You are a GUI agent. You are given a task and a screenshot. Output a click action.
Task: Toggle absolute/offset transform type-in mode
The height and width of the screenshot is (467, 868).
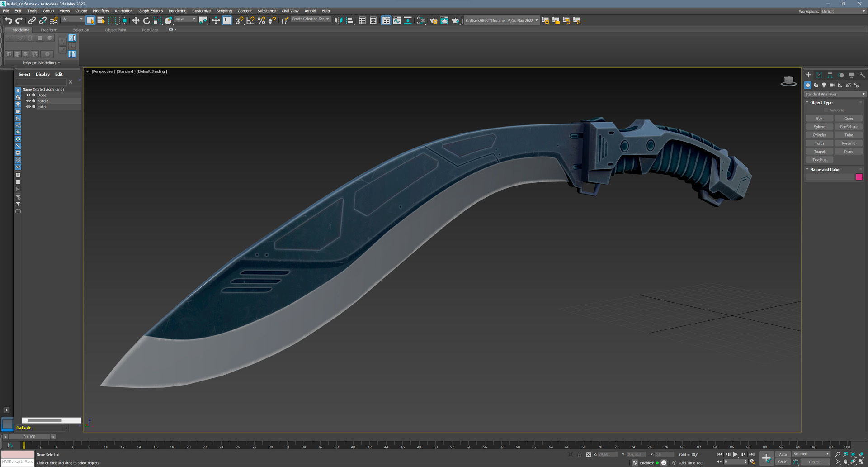point(588,454)
